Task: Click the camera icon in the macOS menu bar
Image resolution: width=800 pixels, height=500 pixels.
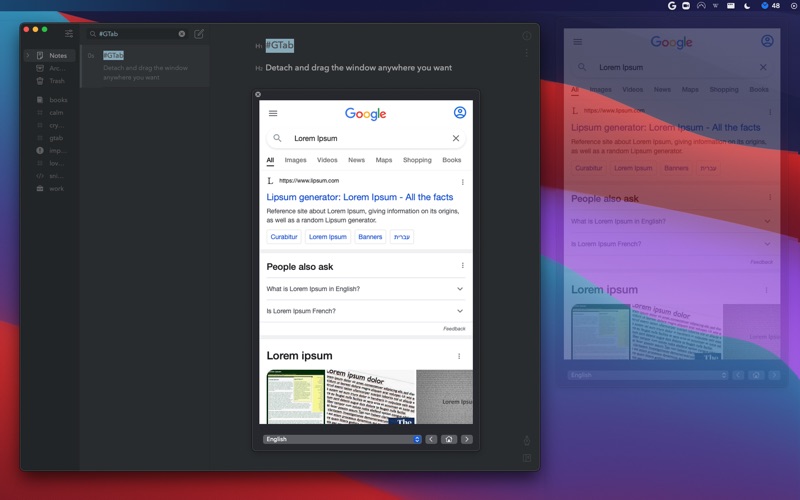Action: (686, 6)
